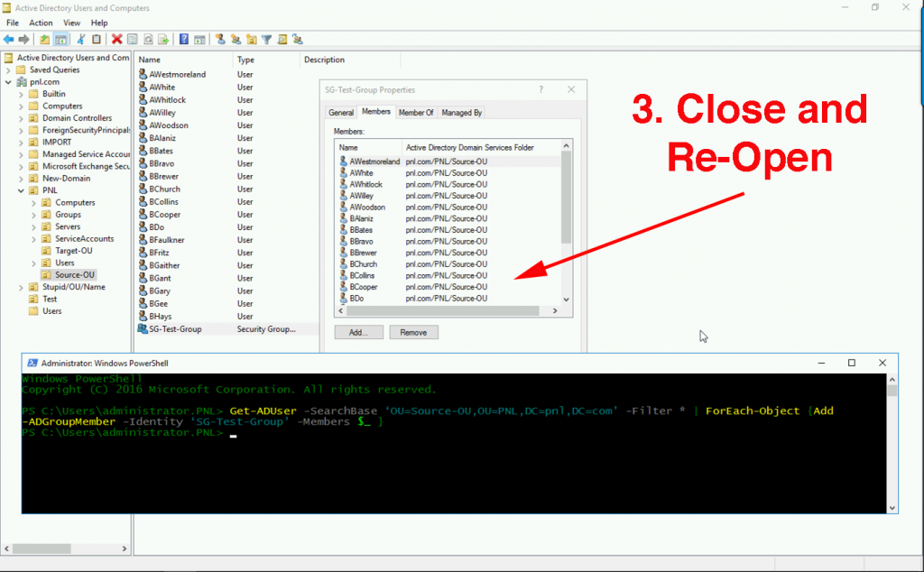The height and width of the screenshot is (572, 924).
Task: Click the Delete icon on the toolbar
Action: 115,39
